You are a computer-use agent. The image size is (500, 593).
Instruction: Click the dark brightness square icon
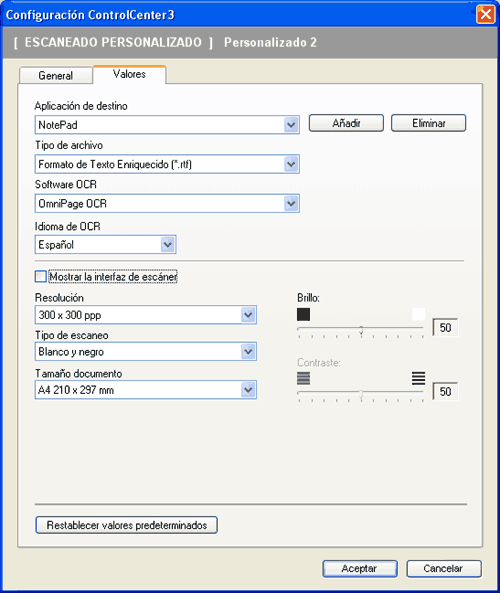[x=303, y=314]
